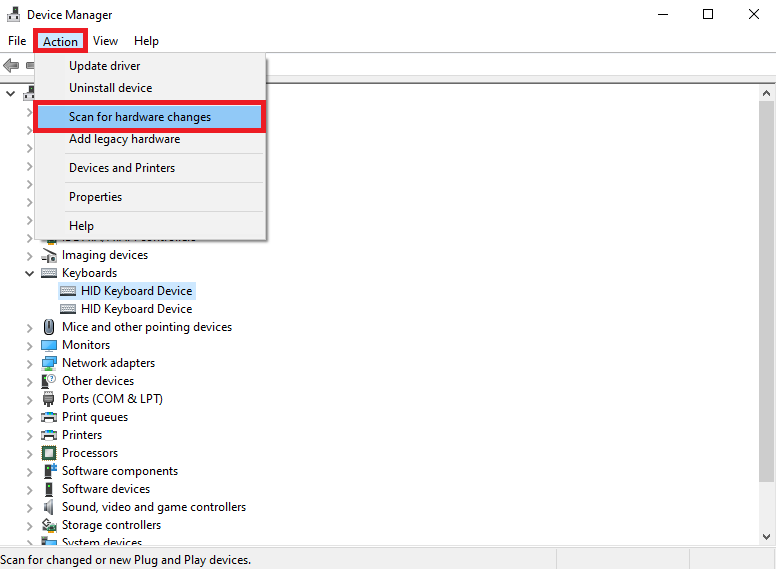Select Scan for hardware changes
Image resolution: width=776 pixels, height=569 pixels.
pyautogui.click(x=149, y=117)
